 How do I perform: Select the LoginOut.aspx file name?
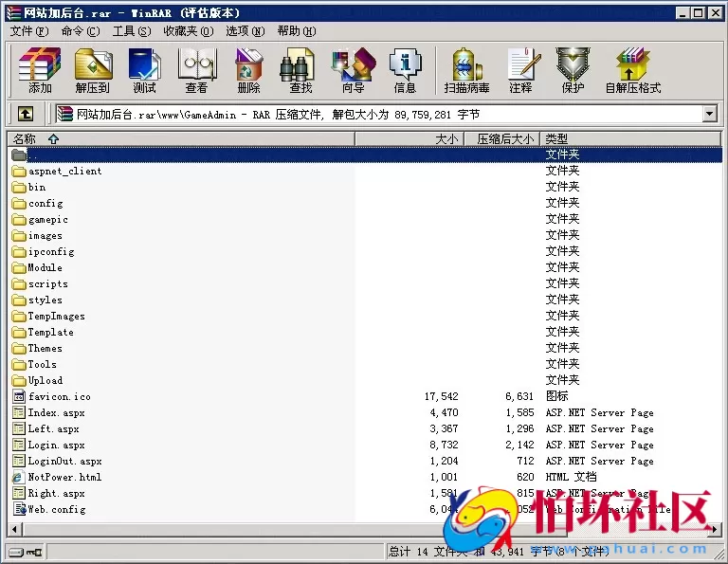64,461
